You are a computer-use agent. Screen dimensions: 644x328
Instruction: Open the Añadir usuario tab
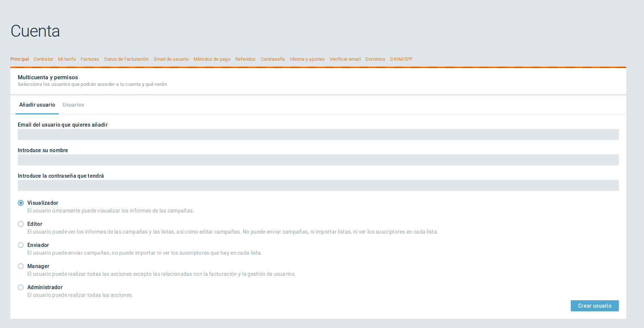pyautogui.click(x=37, y=105)
